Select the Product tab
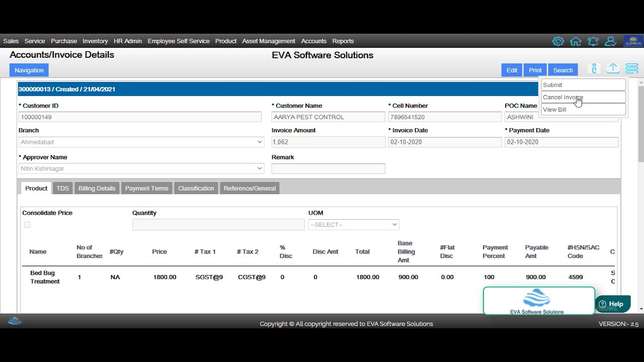 pyautogui.click(x=36, y=188)
